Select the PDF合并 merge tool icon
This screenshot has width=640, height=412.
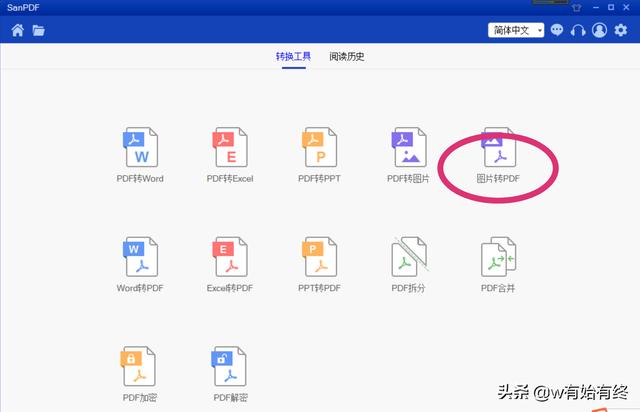click(498, 257)
